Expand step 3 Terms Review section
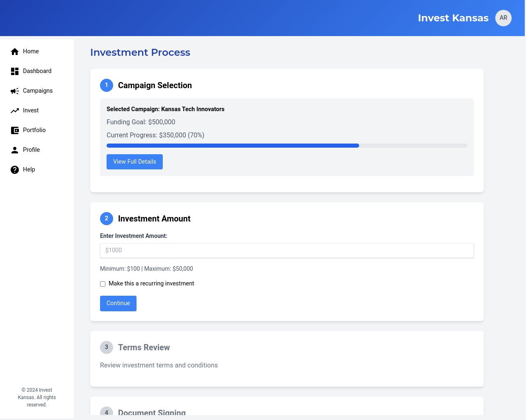 pyautogui.click(x=144, y=347)
